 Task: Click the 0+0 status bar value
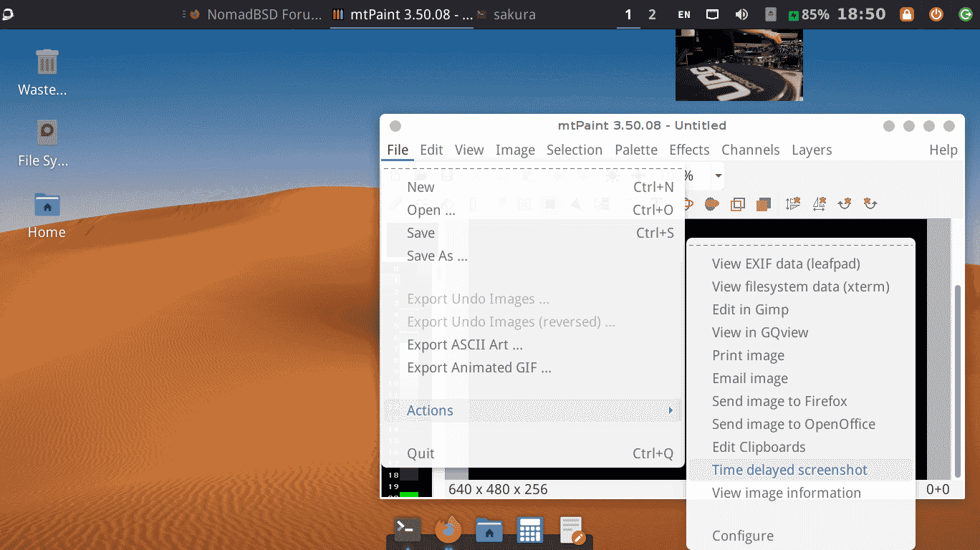tap(938, 490)
